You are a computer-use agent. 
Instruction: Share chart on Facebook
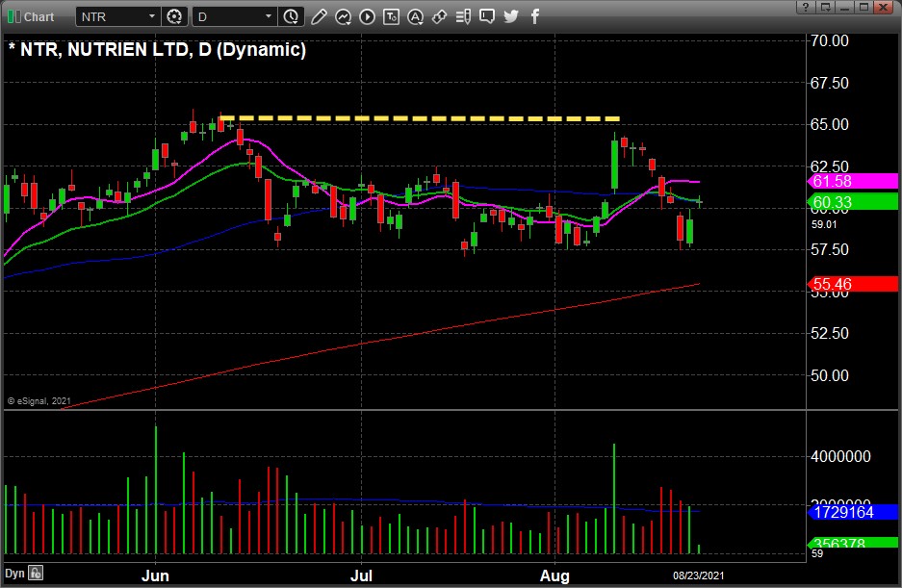click(535, 16)
